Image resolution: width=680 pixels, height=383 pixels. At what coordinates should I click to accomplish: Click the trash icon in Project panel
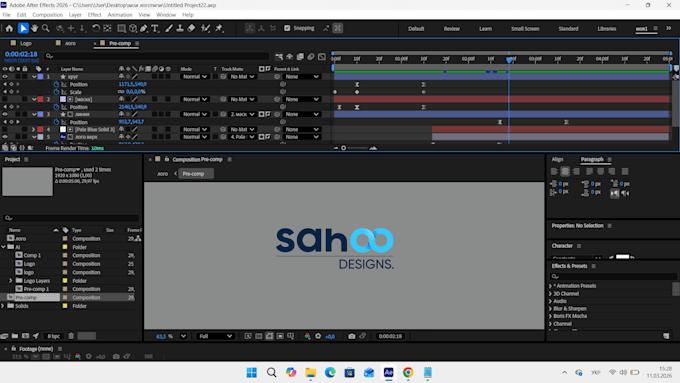pos(71,336)
